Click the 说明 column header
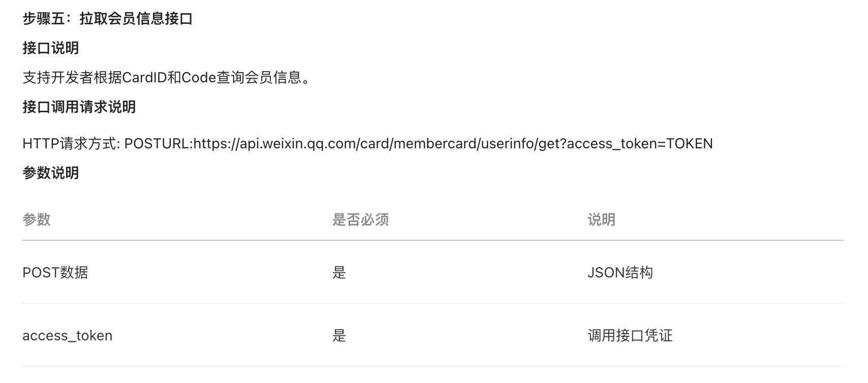The width and height of the screenshot is (868, 383). (x=602, y=219)
